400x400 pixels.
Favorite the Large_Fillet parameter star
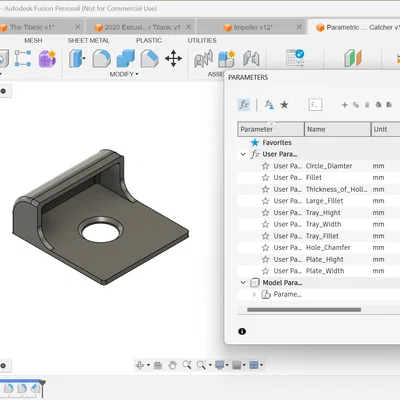pos(265,201)
